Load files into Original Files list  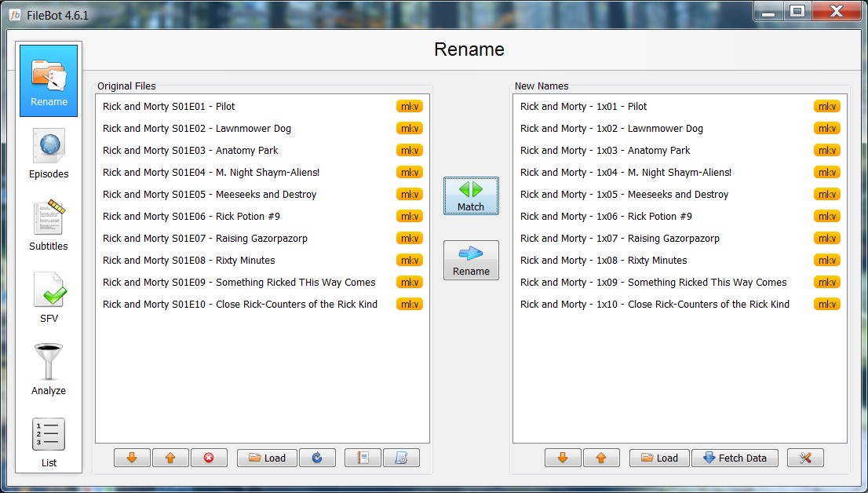click(x=267, y=458)
